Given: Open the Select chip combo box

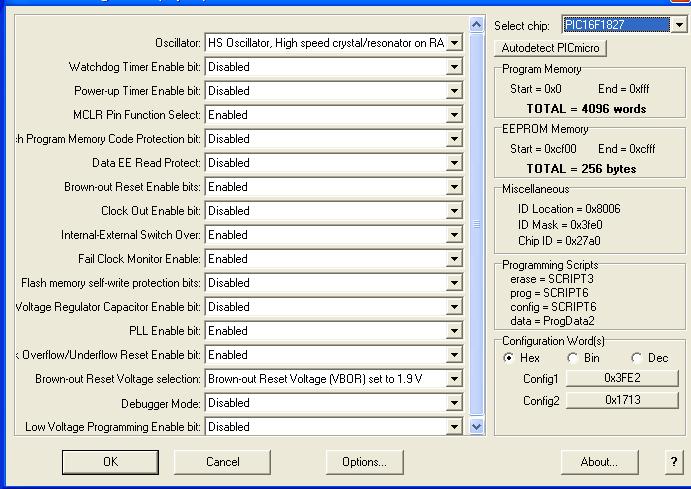Looking at the screenshot, I should [624, 25].
